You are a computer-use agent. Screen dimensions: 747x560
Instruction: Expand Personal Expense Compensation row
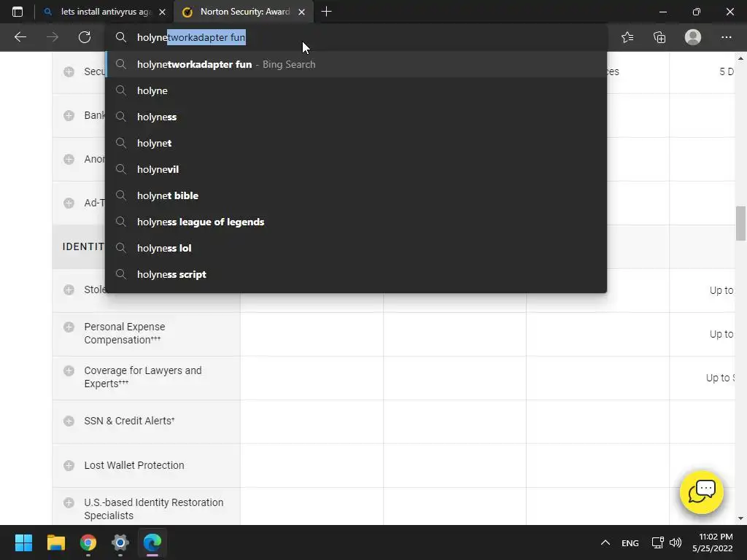pos(69,327)
